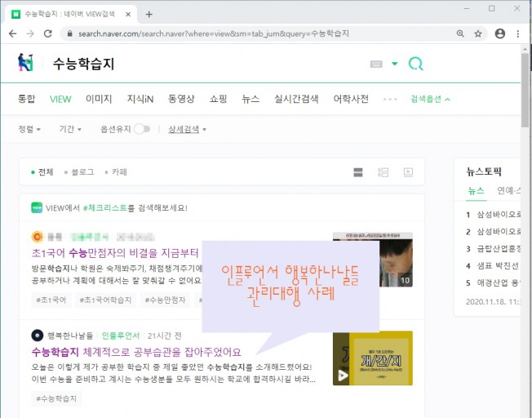This screenshot has width=532, height=418.
Task: Click the Naver logo character icon
Action: tap(26, 63)
